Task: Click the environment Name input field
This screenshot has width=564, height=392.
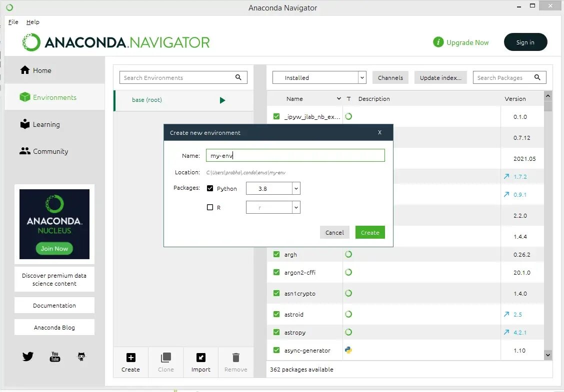Action: tap(295, 155)
